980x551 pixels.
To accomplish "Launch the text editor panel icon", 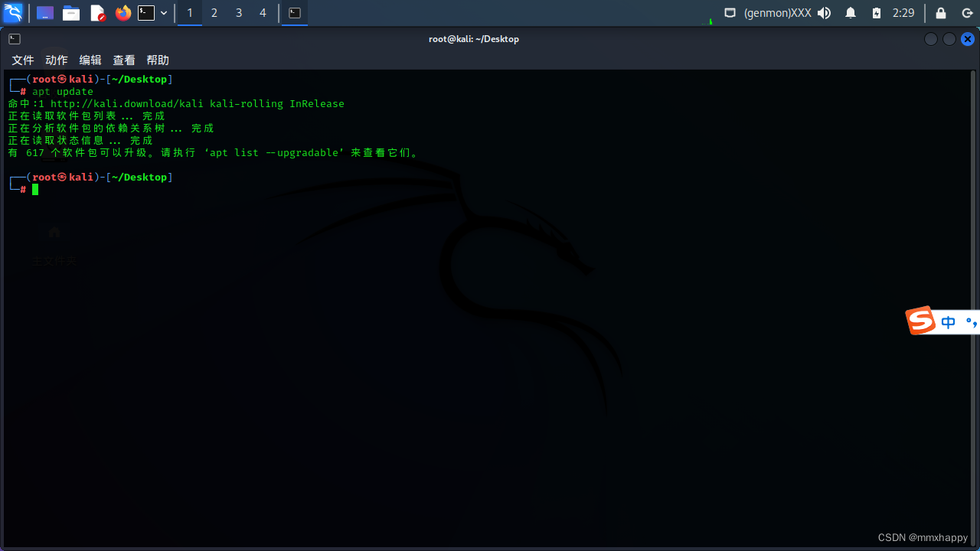I will pyautogui.click(x=97, y=13).
